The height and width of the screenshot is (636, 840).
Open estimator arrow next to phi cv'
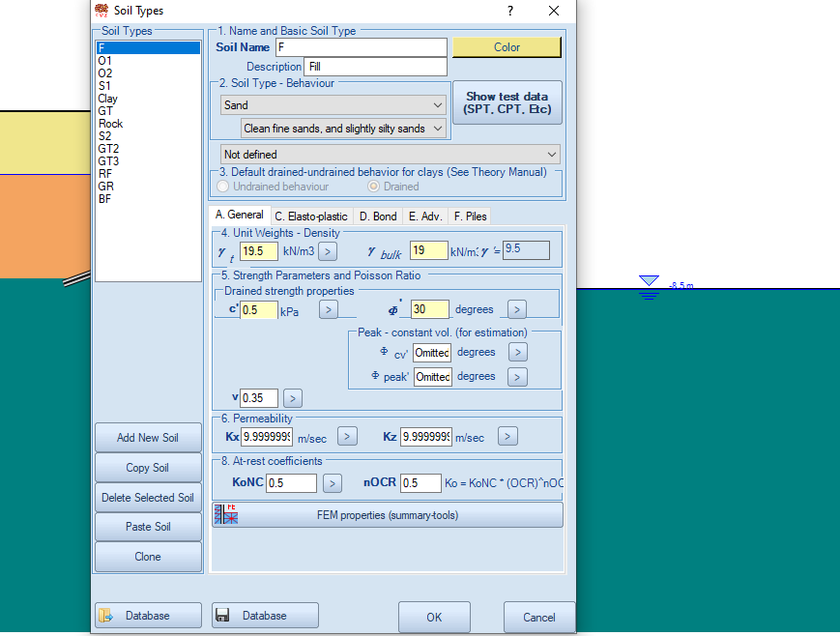(517, 352)
